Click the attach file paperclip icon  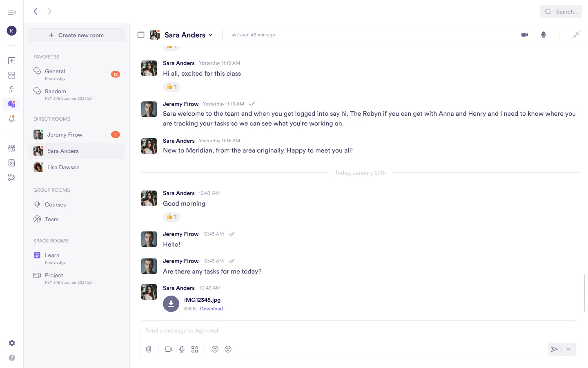coord(149,349)
